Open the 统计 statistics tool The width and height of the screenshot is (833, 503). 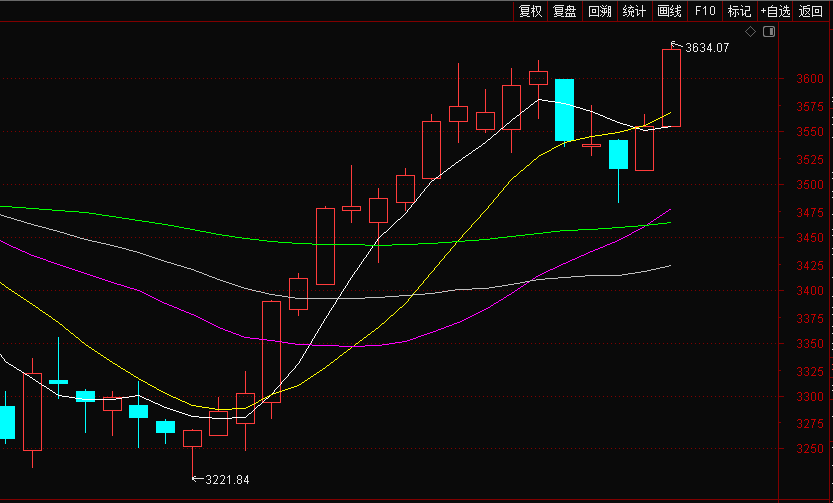pos(634,11)
